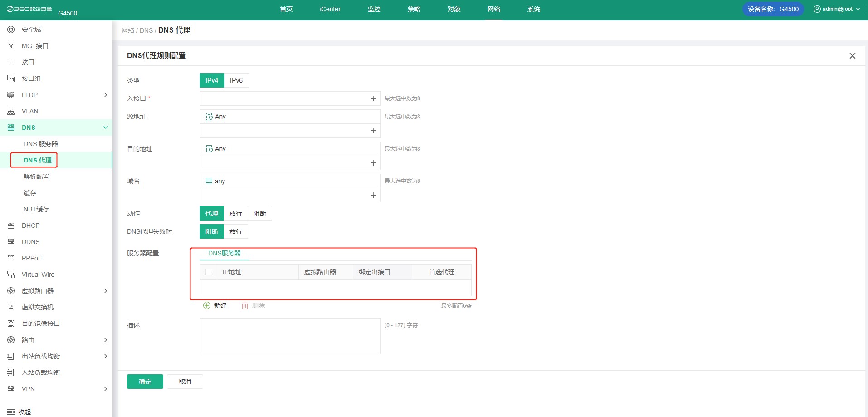Open the 对象 top menu

point(454,9)
